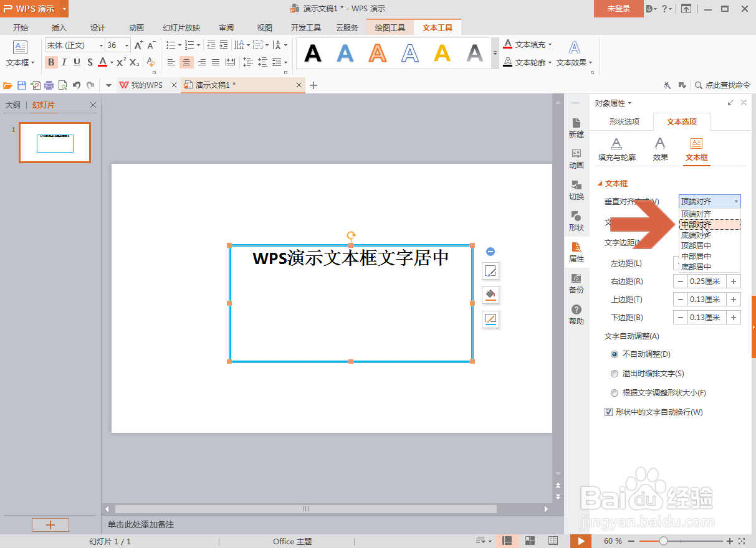This screenshot has width=756, height=548.
Task: Choose 顶部居中 in alignment list
Action: click(710, 245)
